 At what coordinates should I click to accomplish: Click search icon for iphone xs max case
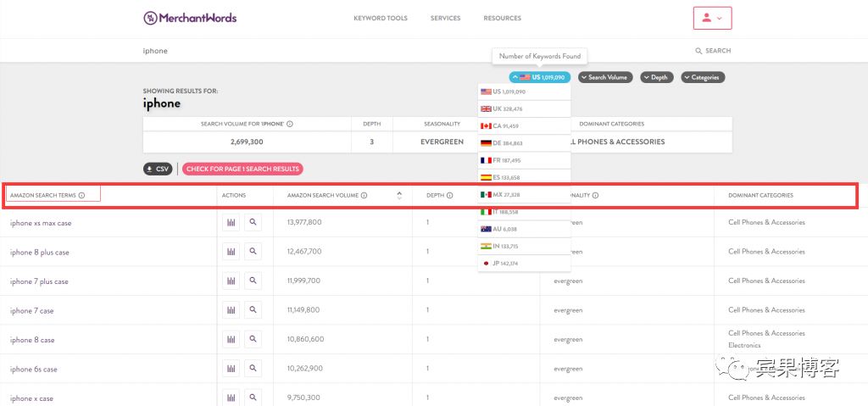point(253,222)
